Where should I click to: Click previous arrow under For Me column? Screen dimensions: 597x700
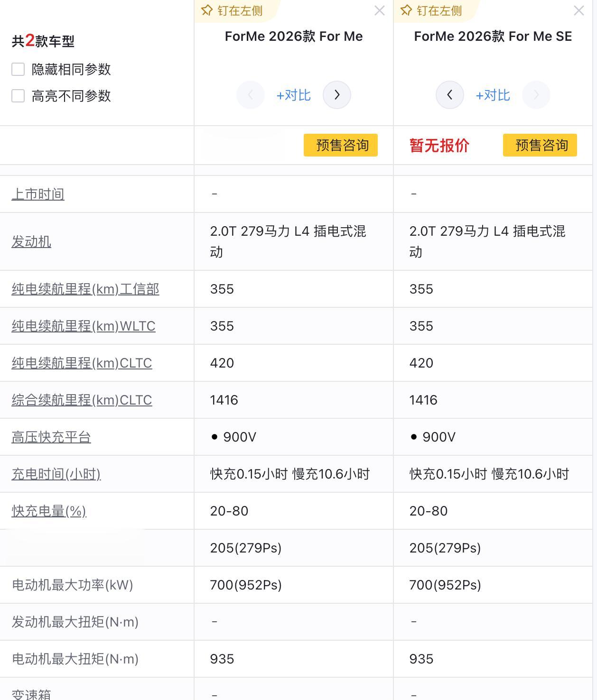(251, 95)
